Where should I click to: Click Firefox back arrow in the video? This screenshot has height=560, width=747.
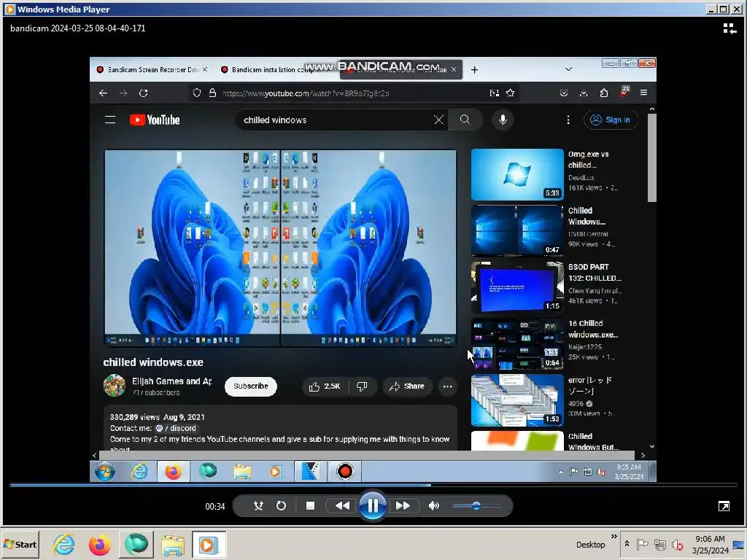coord(103,93)
